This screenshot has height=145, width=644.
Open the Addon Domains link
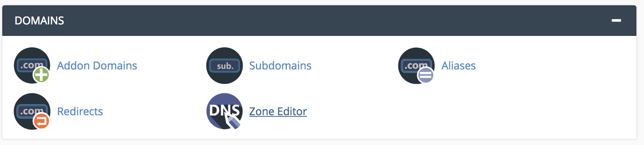tap(97, 66)
